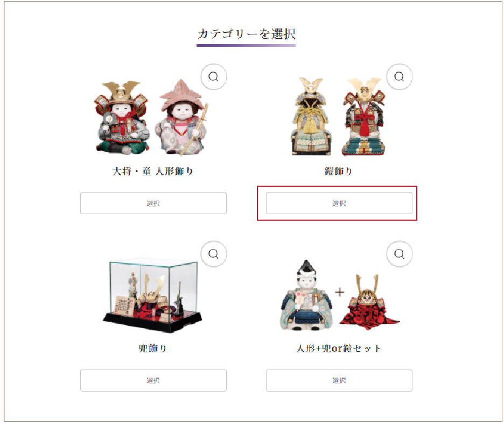Select 鎧飾り category with highlighted 選択 button

tap(339, 203)
